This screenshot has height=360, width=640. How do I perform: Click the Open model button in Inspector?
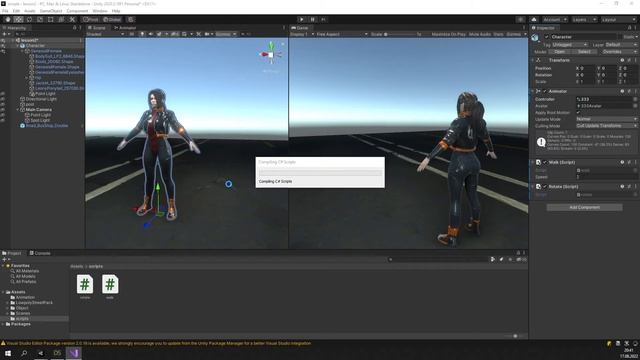560,52
